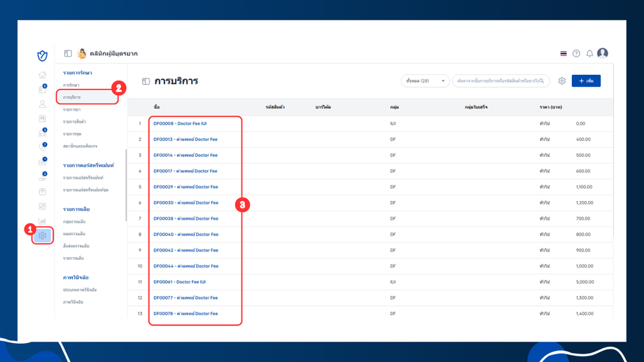The image size is (644, 362).
Task: Click the side menu scrollbar
Action: [x=126, y=185]
